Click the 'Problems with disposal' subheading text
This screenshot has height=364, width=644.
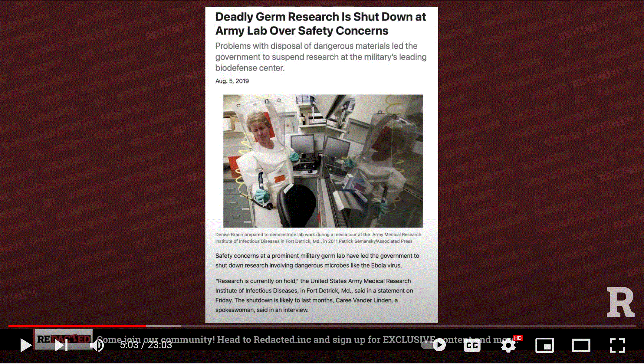coord(321,57)
